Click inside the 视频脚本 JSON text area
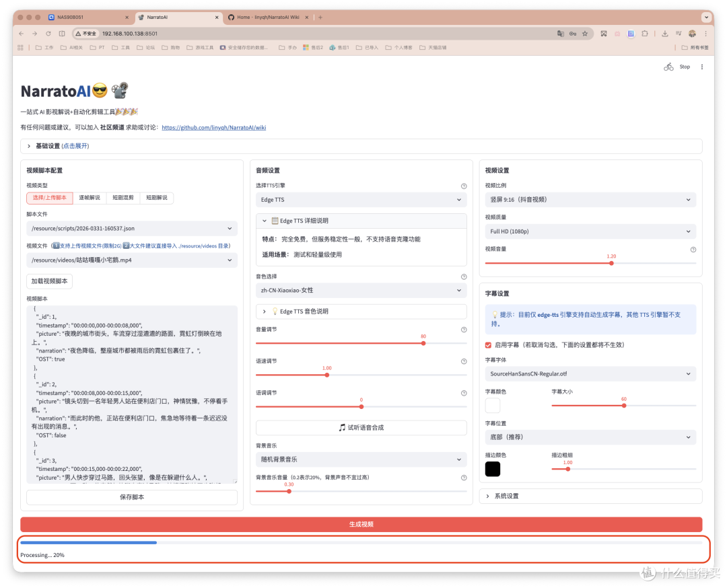 click(132, 394)
